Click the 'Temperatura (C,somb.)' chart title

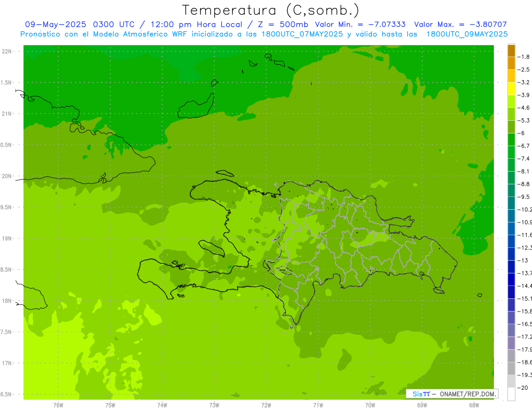[270, 10]
